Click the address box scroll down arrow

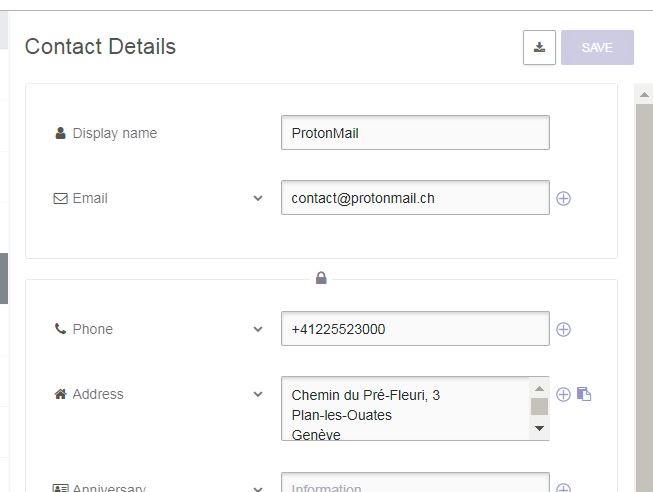coord(539,428)
